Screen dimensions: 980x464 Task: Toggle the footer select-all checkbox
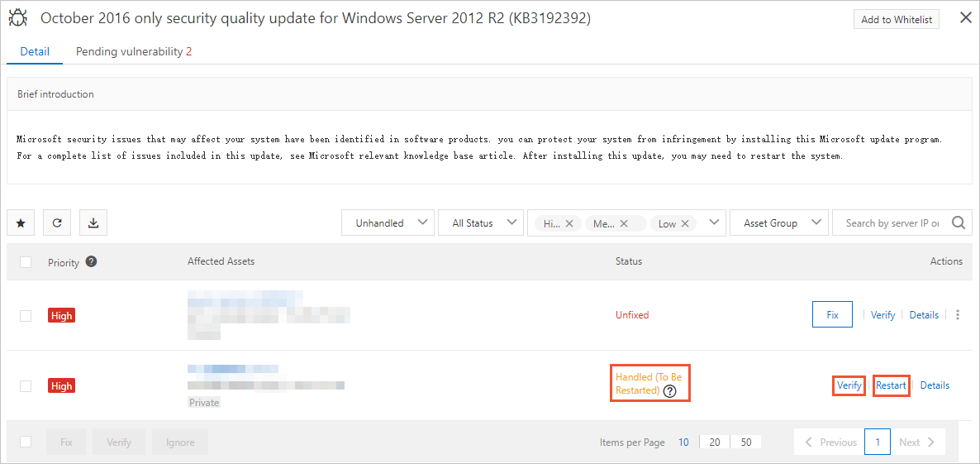pos(26,442)
